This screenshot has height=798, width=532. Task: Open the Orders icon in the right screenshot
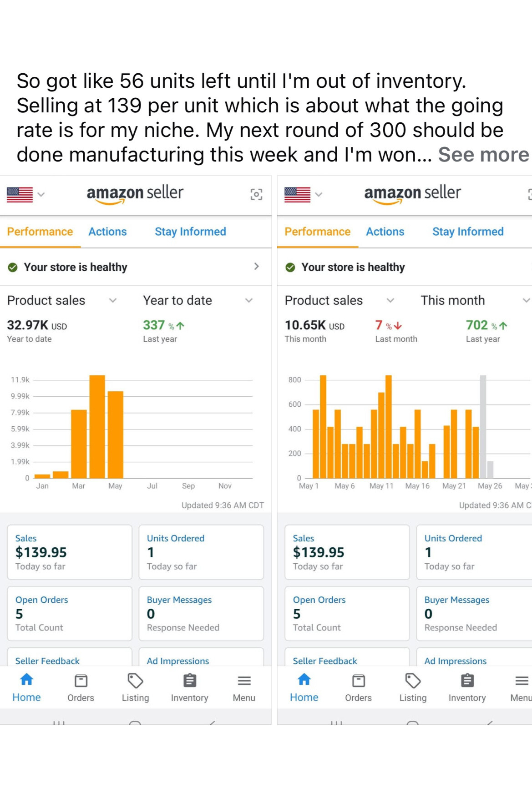(x=358, y=681)
